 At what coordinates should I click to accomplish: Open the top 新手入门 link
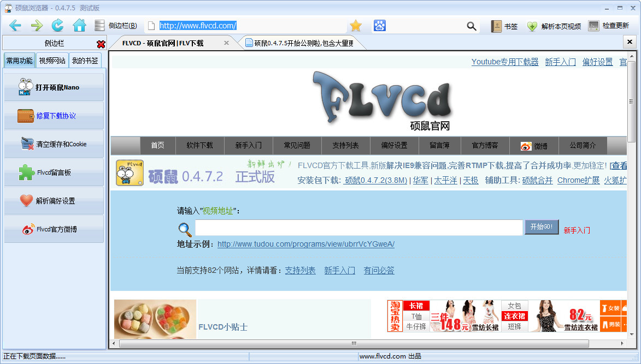pyautogui.click(x=561, y=62)
